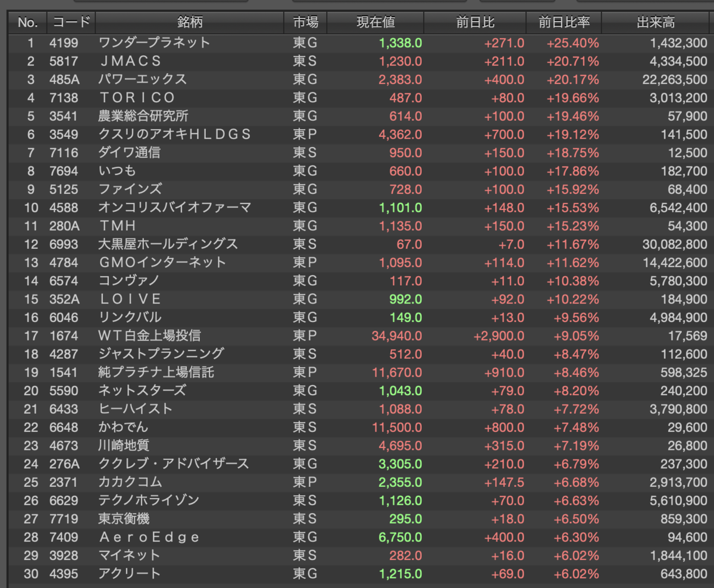Screen dimensions: 714x588
Task: Select the カカクコム stock name
Action: tap(130, 482)
